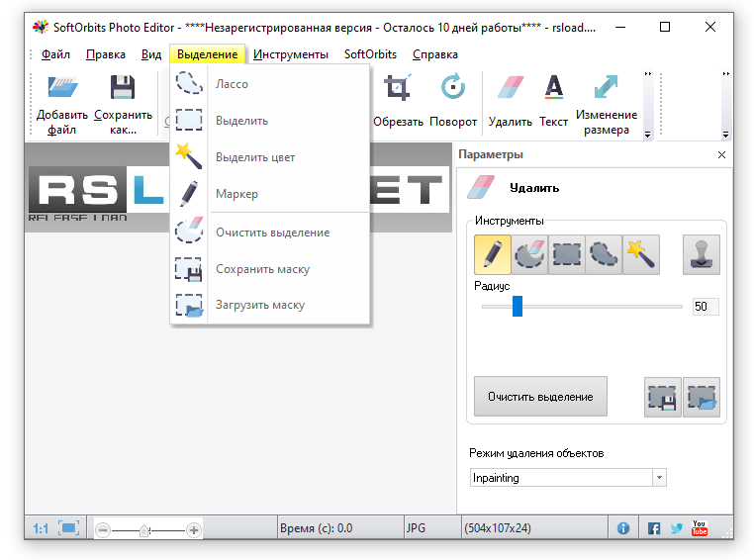The height and width of the screenshot is (560, 754).
Task: Select the clone stamp tool in panel
Action: click(702, 254)
